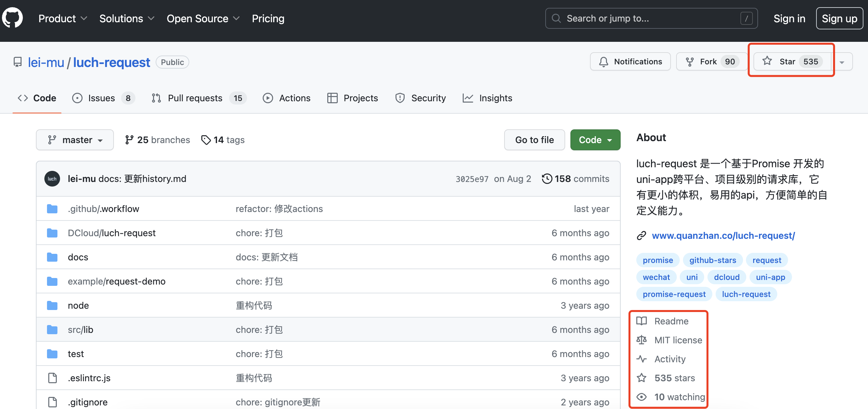Switch to the Pull requests tab
Image resolution: width=868 pixels, height=409 pixels.
pos(199,98)
